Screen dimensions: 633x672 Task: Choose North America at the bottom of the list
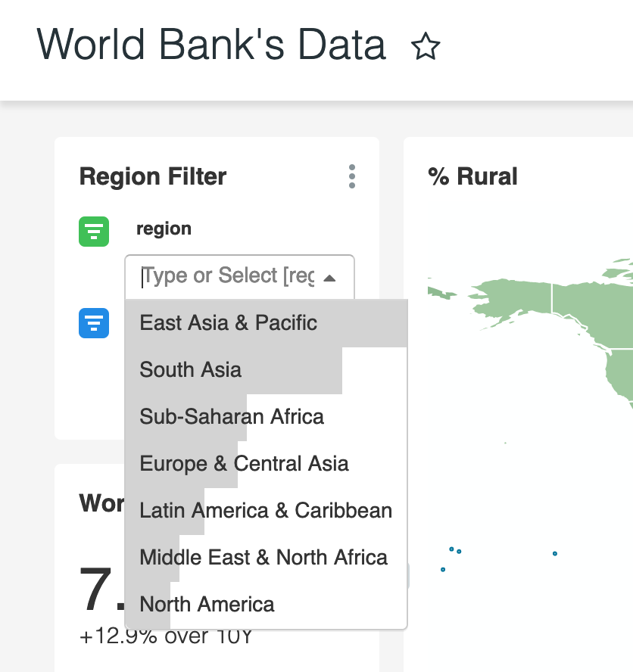(207, 604)
